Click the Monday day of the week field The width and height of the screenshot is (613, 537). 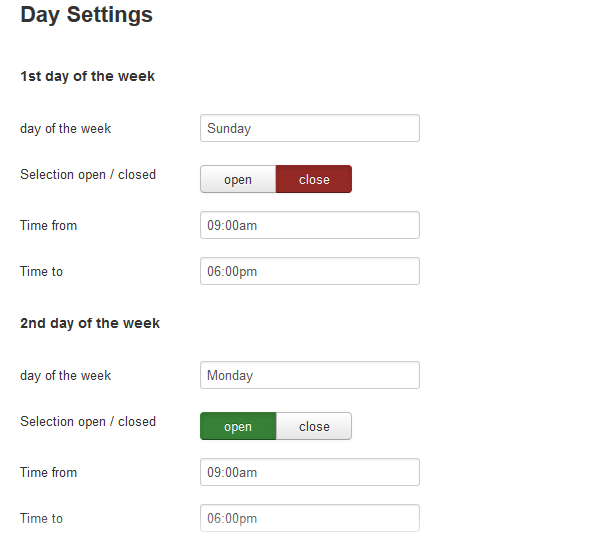(310, 375)
